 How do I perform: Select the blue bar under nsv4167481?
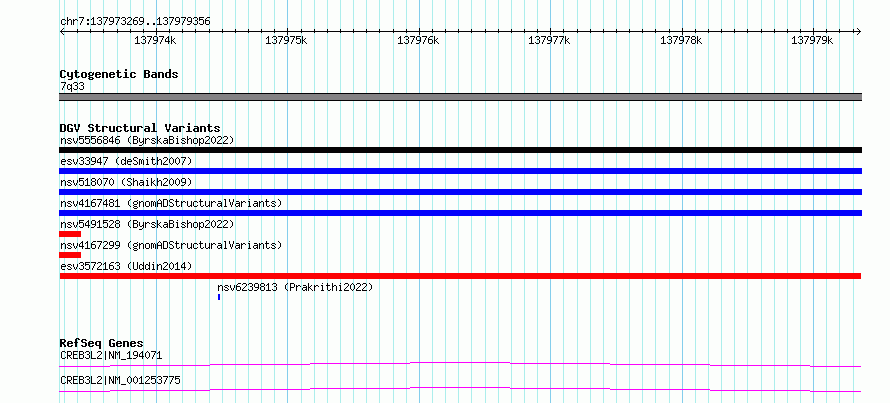click(x=460, y=213)
